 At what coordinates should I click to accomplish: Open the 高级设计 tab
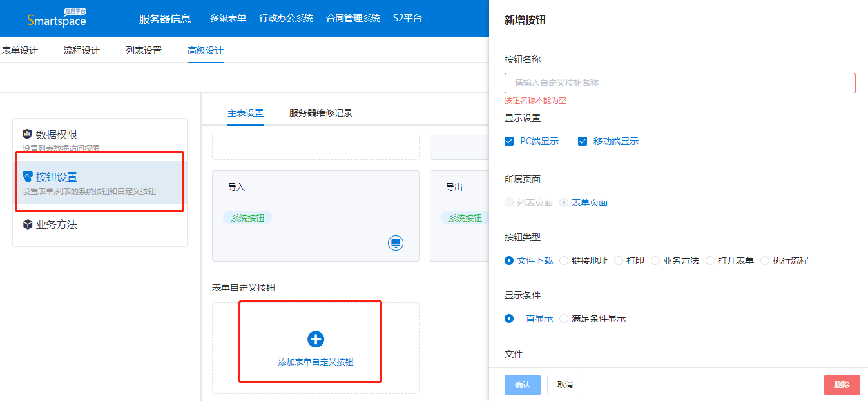206,50
